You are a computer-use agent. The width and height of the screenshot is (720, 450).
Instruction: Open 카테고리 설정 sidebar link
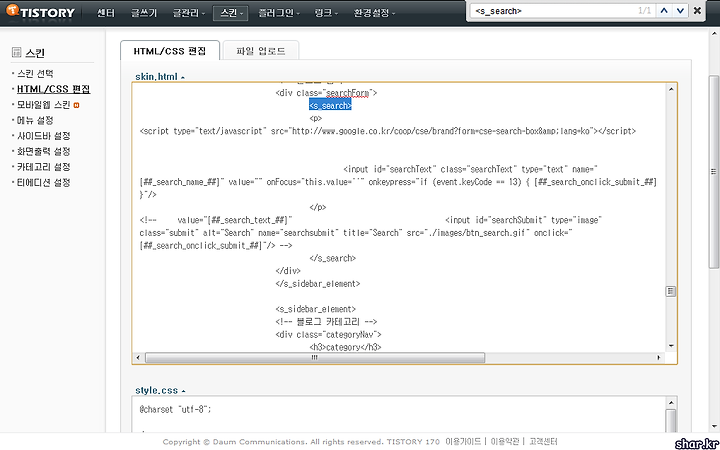click(43, 167)
